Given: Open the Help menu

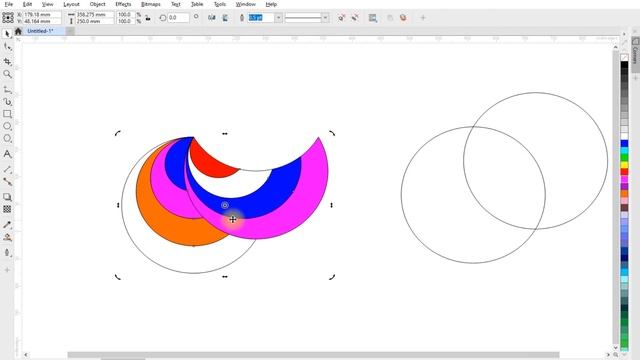Looking at the screenshot, I should [x=271, y=4].
